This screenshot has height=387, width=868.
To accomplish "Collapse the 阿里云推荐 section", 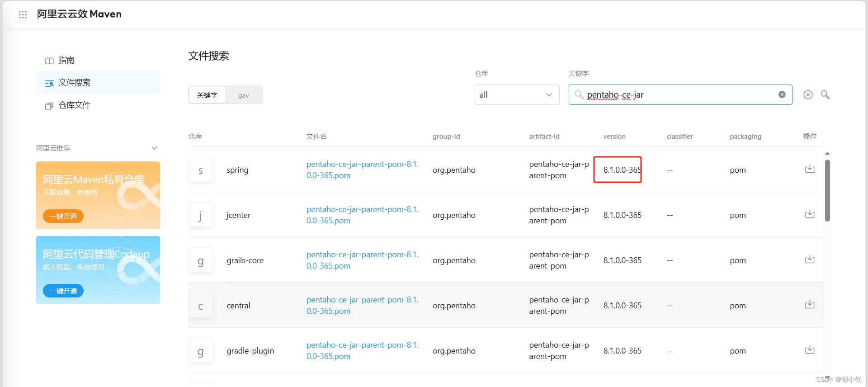I will coord(154,148).
